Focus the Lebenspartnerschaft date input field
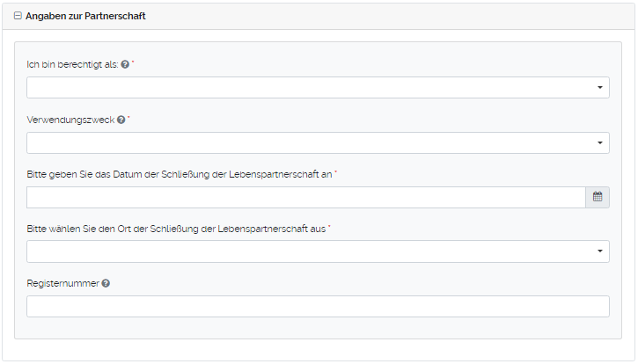This screenshot has height=364, width=638. [305, 197]
